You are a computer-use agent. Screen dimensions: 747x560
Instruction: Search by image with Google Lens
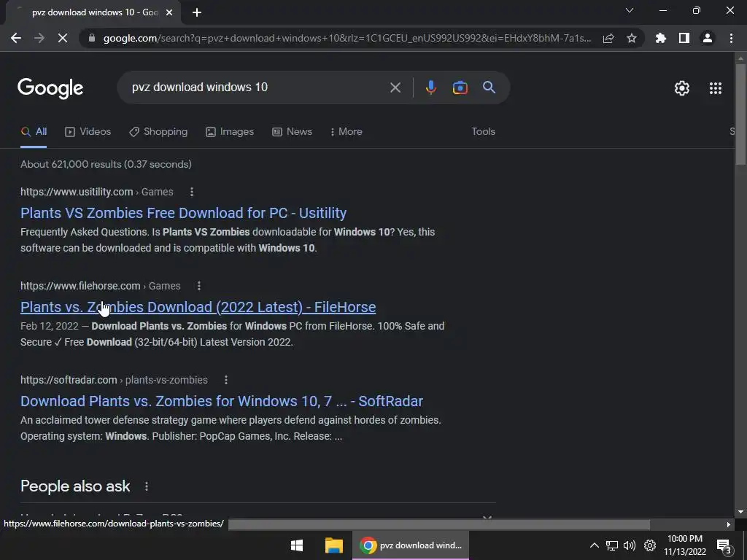point(460,87)
